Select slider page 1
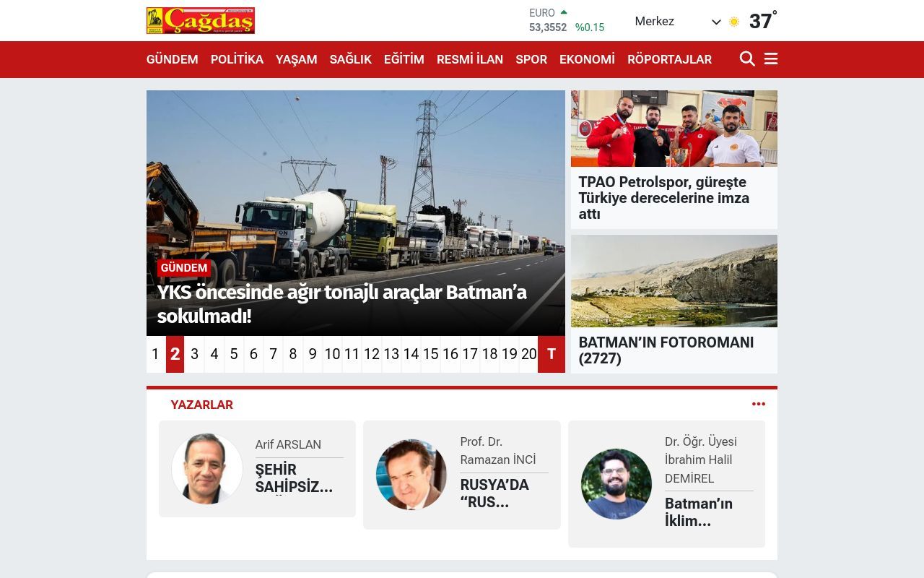Image resolution: width=924 pixels, height=578 pixels. click(155, 354)
